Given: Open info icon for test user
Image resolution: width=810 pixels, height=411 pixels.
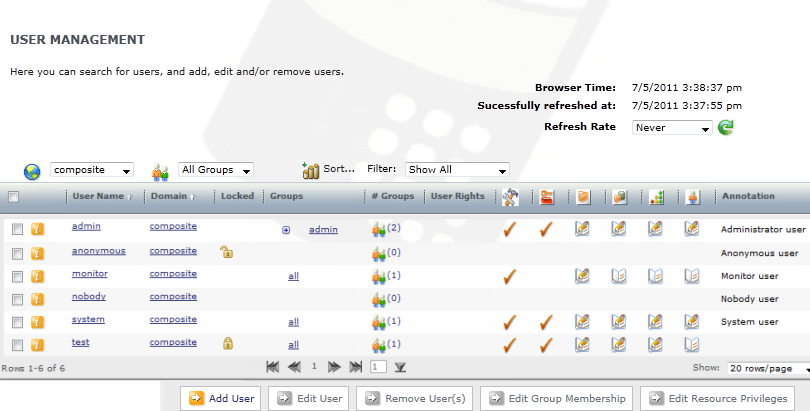Looking at the screenshot, I should 37,345.
